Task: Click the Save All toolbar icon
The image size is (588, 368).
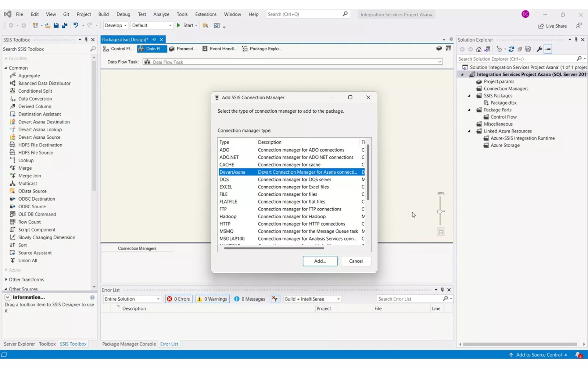Action: pos(64,25)
